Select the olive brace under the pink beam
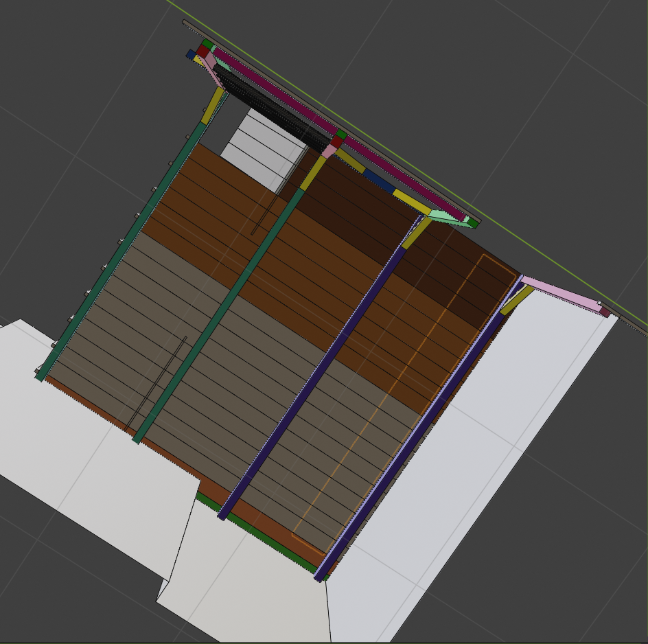The width and height of the screenshot is (648, 644). tap(518, 300)
